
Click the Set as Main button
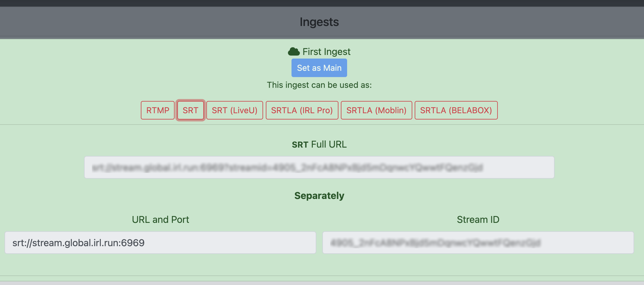[x=319, y=68]
